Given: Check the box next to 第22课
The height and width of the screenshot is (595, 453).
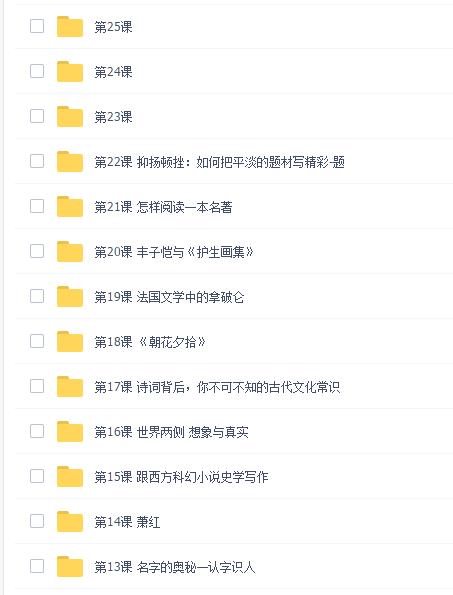Looking at the screenshot, I should coord(37,161).
